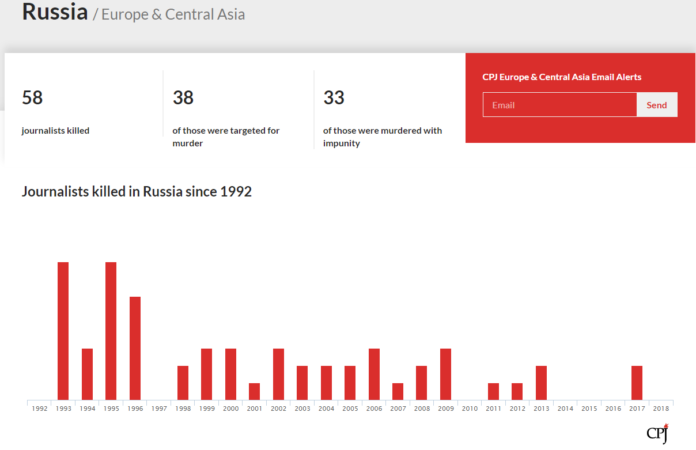Viewport: 696px width, 450px height.
Task: Open the Europe & Central Asia link
Action: tap(173, 14)
